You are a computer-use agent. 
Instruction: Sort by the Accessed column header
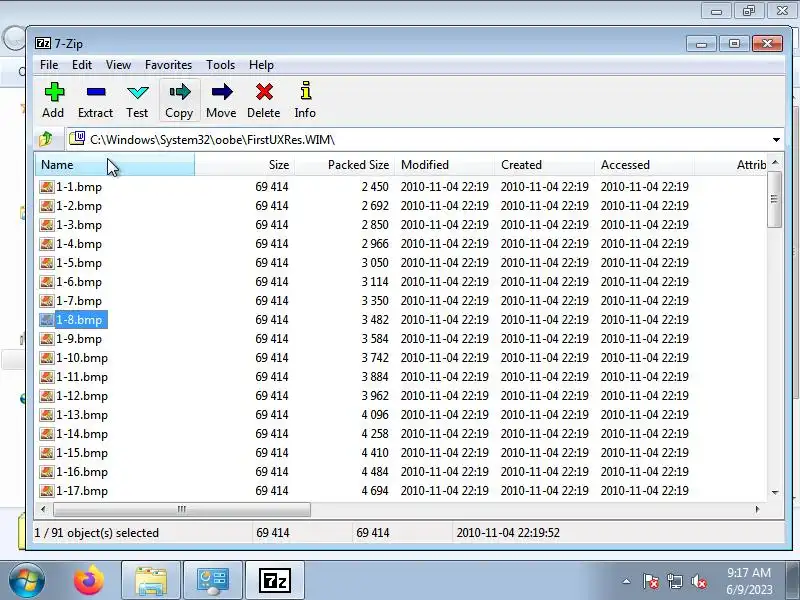pos(644,165)
